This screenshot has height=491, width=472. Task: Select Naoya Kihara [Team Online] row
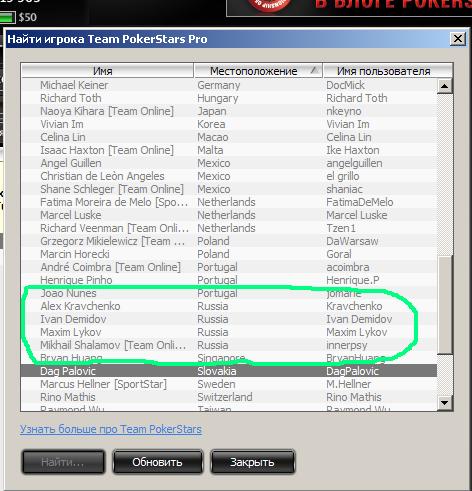pyautogui.click(x=229, y=111)
